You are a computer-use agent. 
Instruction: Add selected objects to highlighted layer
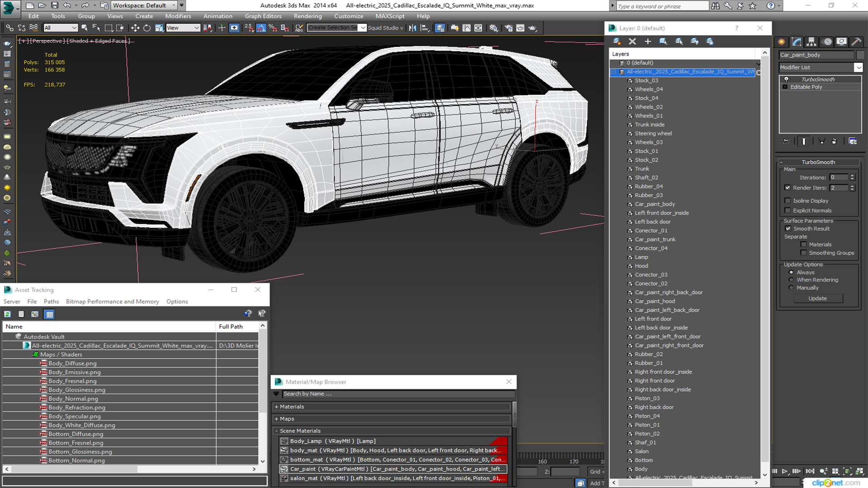coord(647,41)
